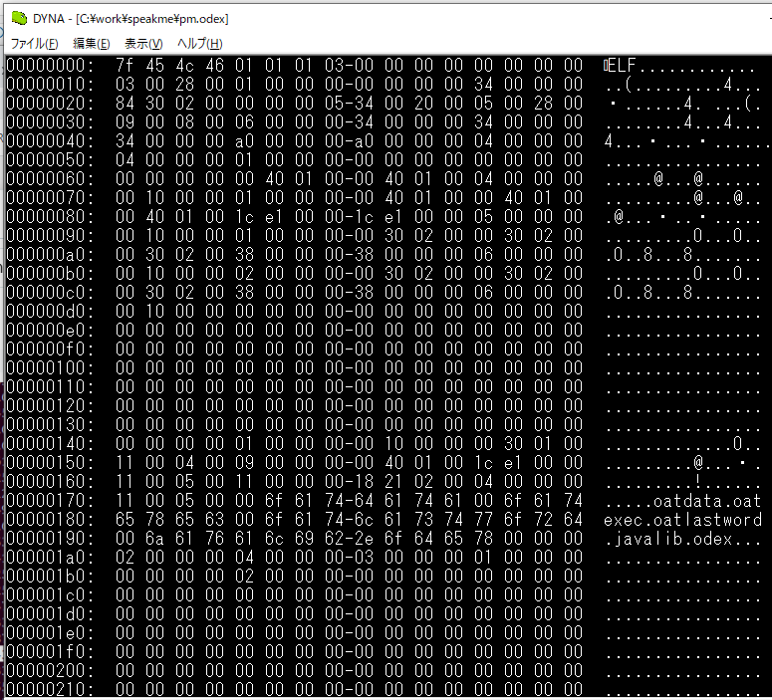This screenshot has width=772, height=700.
Task: Select address 000001a0: row label
Action: [50, 558]
